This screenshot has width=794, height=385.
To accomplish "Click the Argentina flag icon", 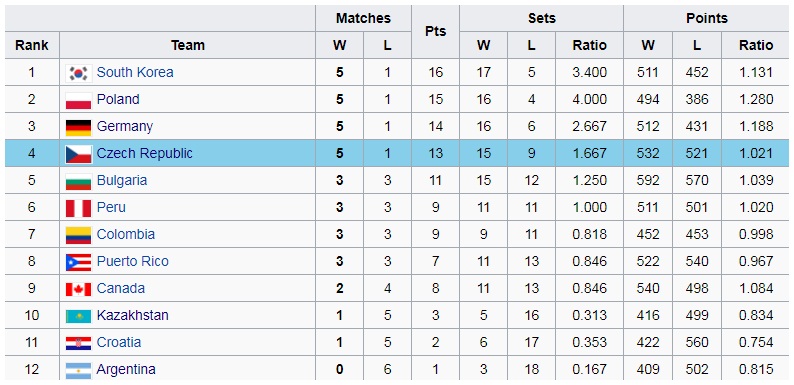I will coord(78,370).
